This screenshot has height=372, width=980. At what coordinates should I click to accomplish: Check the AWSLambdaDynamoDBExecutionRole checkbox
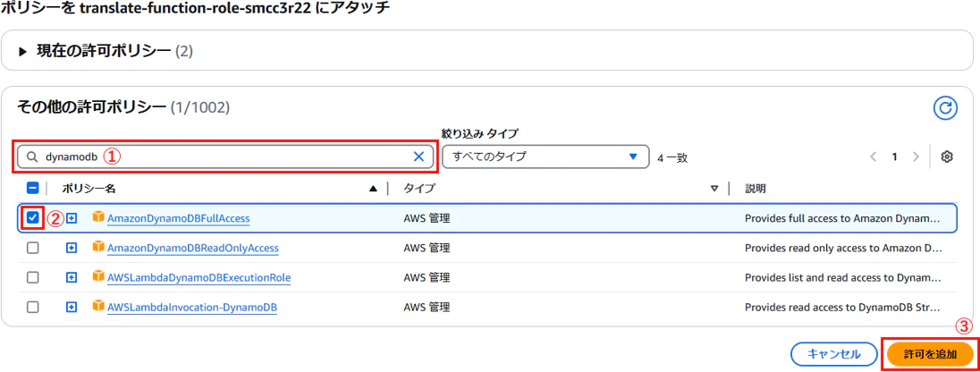point(33,277)
